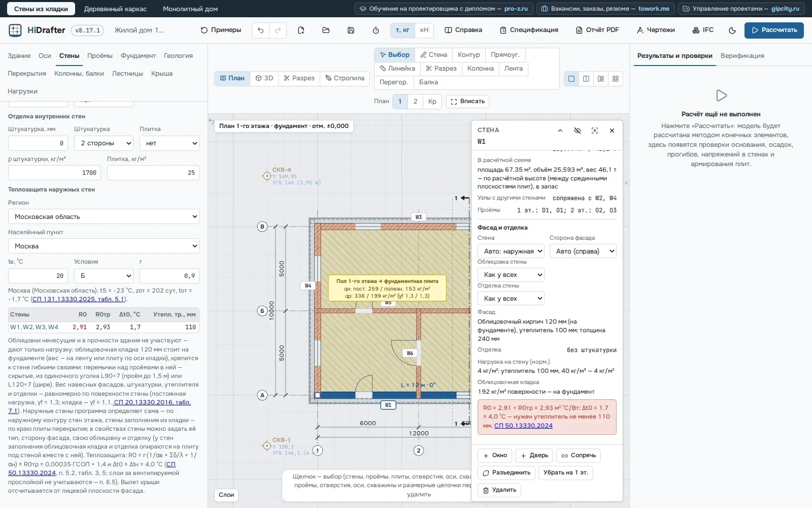Open the Населённый пункт dropdown Москва
This screenshot has width=812, height=508.
point(104,246)
